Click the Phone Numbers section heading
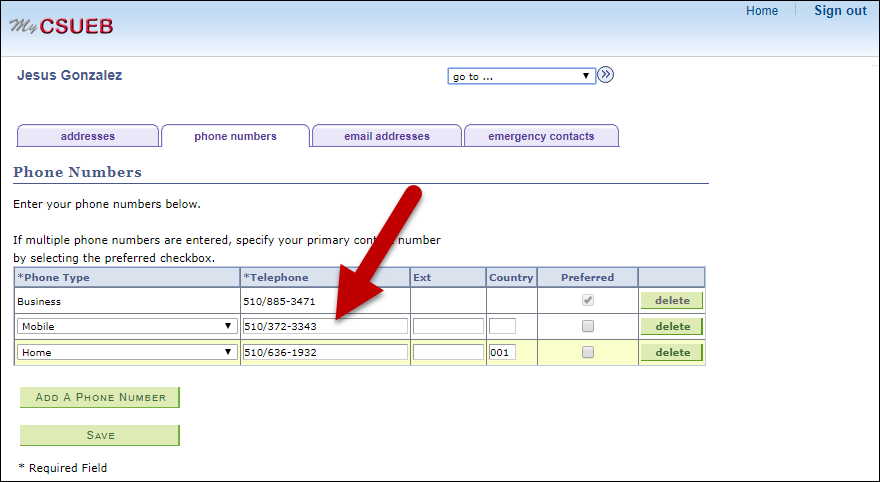The width and height of the screenshot is (880, 482). (77, 172)
